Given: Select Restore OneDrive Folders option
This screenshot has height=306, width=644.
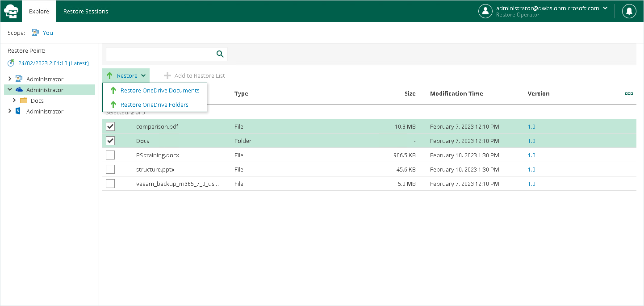Looking at the screenshot, I should (x=154, y=105).
